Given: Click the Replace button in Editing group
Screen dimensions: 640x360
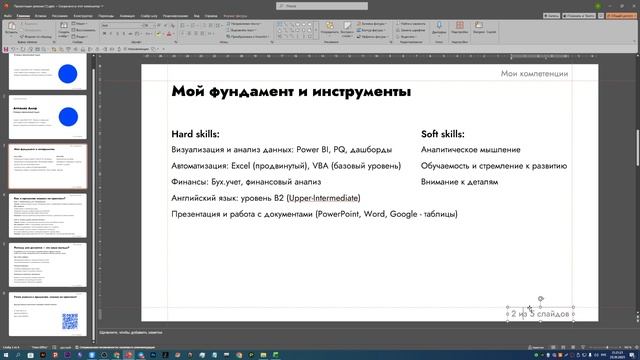Looking at the screenshot, I should coord(411,30).
